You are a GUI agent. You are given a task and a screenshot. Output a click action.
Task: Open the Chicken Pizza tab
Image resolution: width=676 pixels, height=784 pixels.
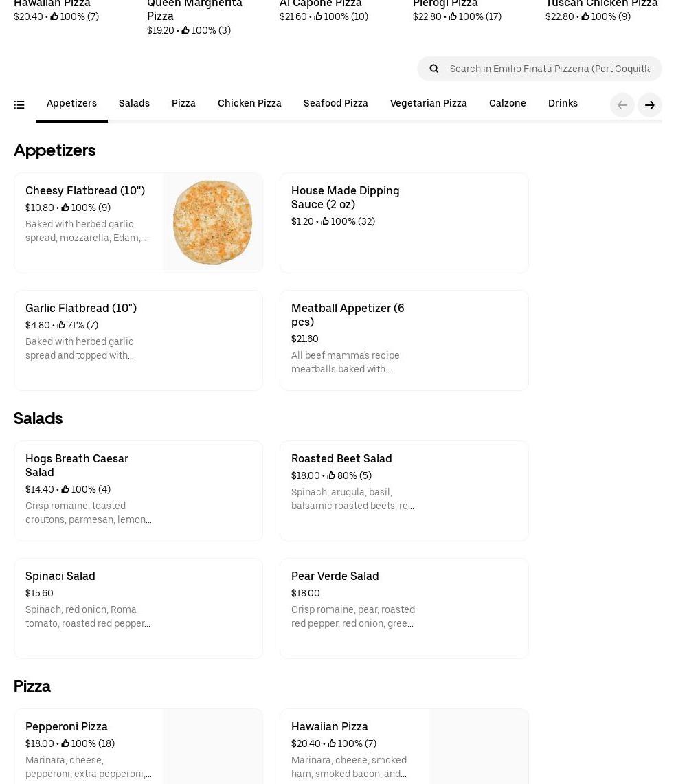click(x=249, y=103)
